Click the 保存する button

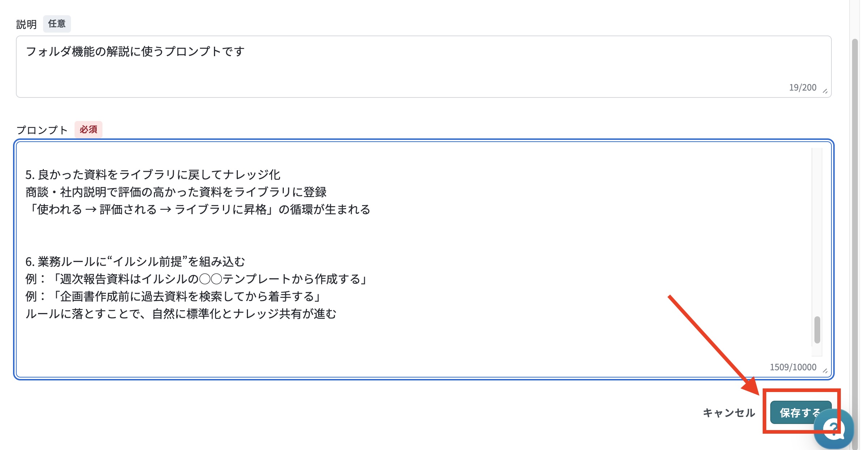(x=801, y=412)
